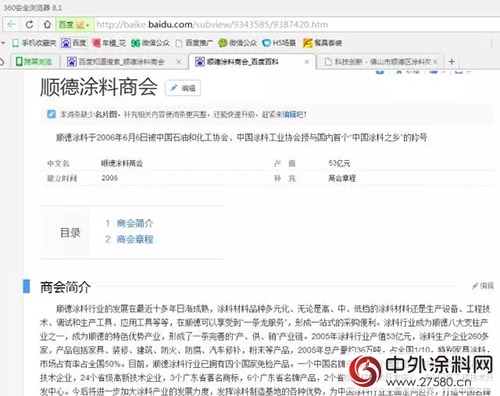Go back with the browser back arrow
This screenshot has width=500, height=396.
click(12, 25)
